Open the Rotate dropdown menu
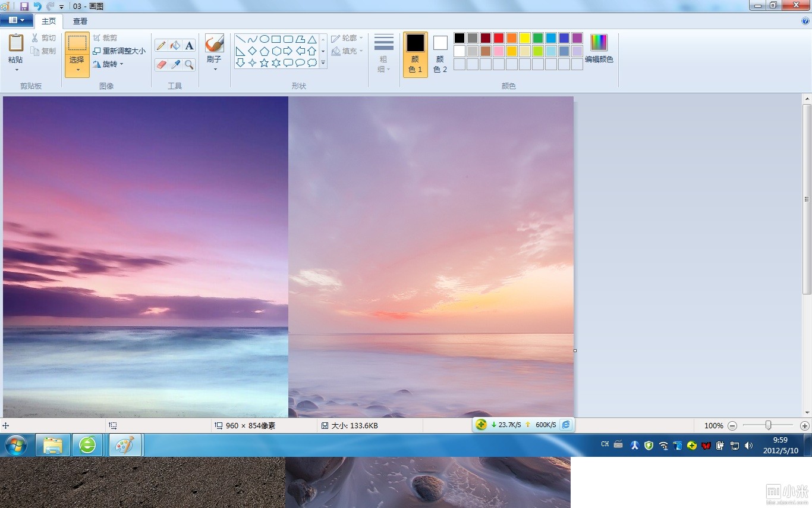 tap(108, 64)
